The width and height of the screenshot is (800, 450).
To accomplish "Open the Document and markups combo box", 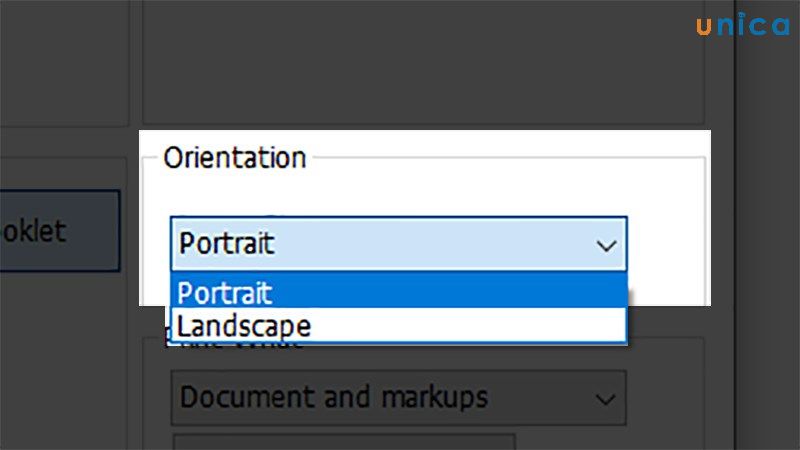I will point(398,398).
